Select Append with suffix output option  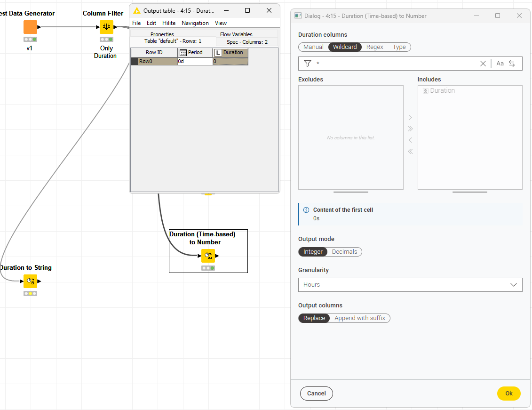359,318
